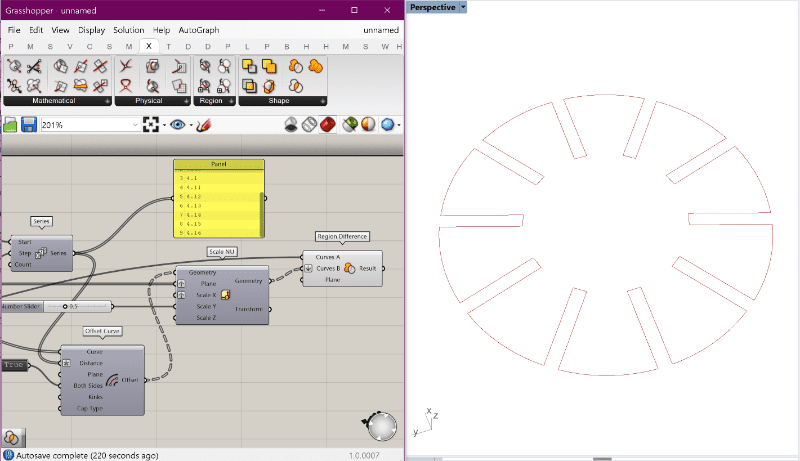
Task: Click the Number Slider grip showing 0.5
Action: tap(65, 306)
